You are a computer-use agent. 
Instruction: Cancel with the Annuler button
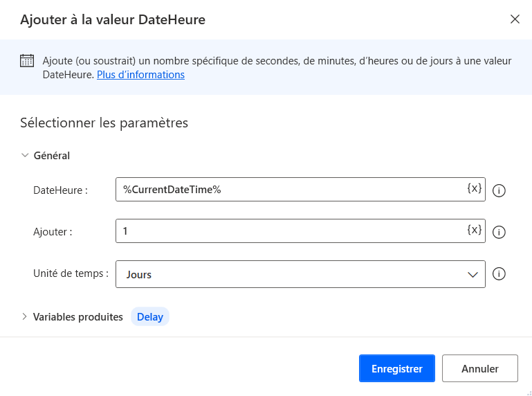pyautogui.click(x=479, y=368)
